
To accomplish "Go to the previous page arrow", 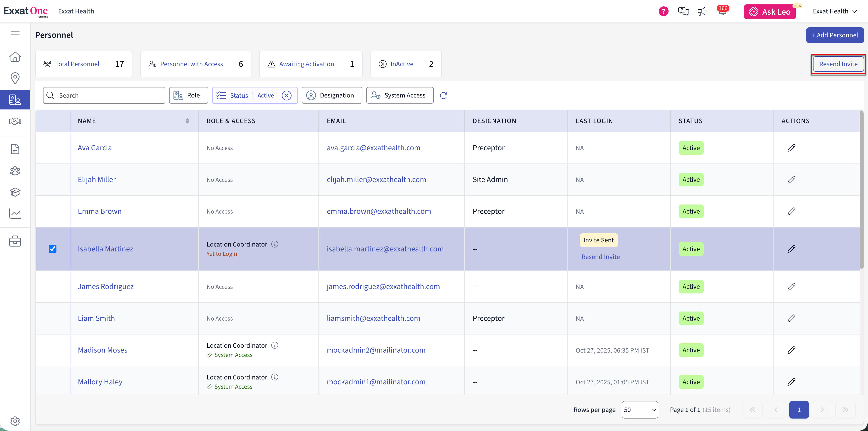I will coord(776,410).
